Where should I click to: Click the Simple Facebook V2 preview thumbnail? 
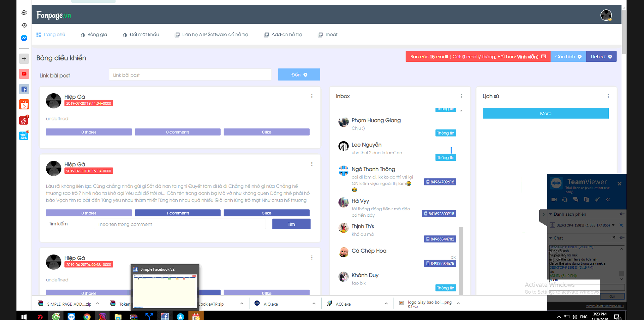(x=165, y=291)
